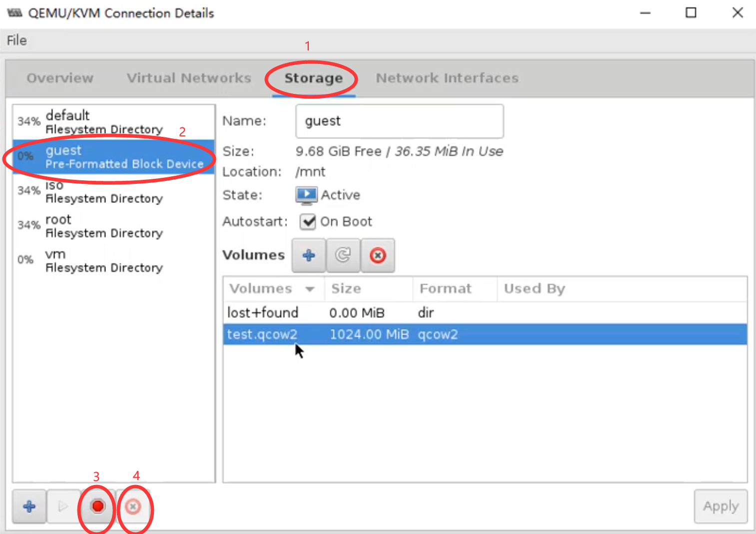This screenshot has width=756, height=534.
Task: Go to the Overview tab
Action: [60, 78]
